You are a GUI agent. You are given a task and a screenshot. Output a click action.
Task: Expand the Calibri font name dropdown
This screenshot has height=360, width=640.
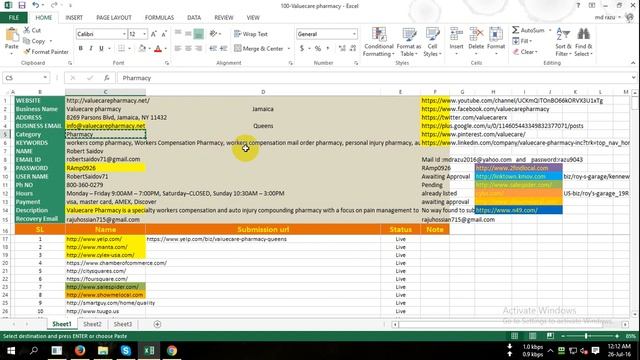(124, 34)
